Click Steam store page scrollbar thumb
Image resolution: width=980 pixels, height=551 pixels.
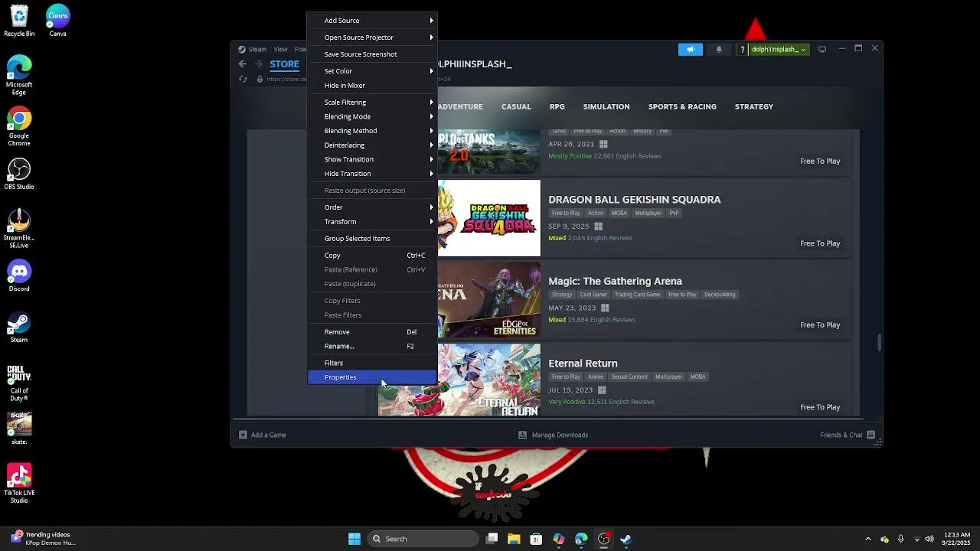coord(879,343)
